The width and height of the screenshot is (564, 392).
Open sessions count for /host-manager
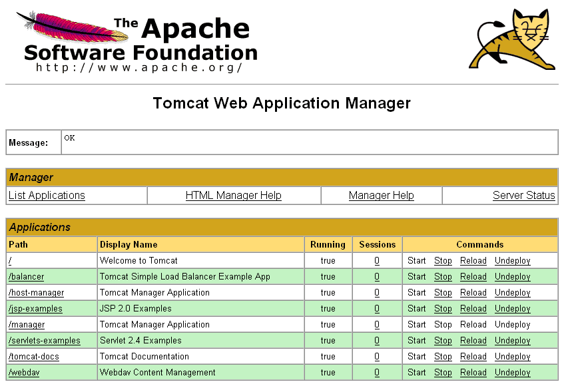point(377,293)
